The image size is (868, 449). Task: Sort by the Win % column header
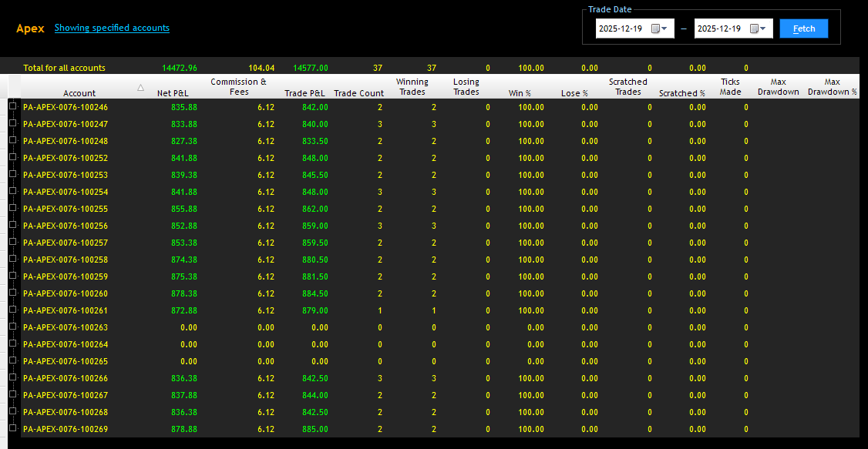(x=520, y=93)
